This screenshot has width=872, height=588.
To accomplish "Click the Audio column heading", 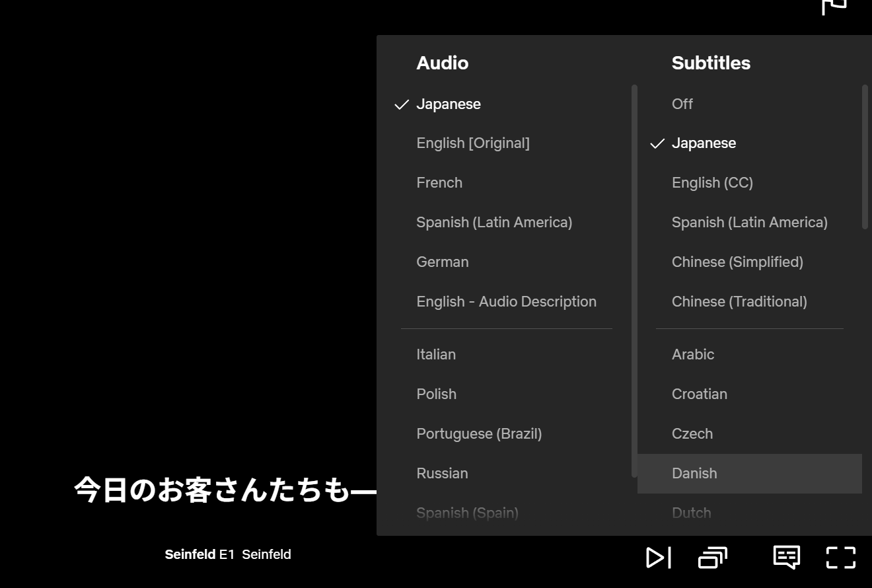I will pos(443,63).
